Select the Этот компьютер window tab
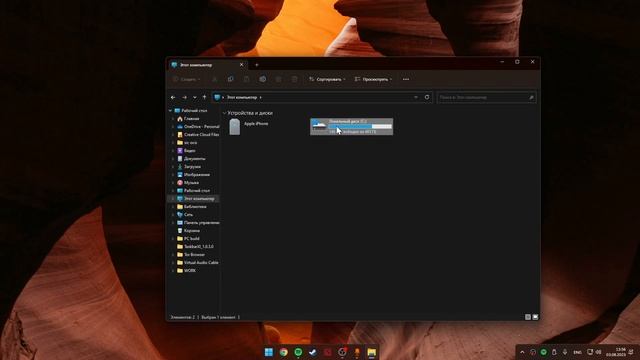The image size is (640, 360). point(207,64)
